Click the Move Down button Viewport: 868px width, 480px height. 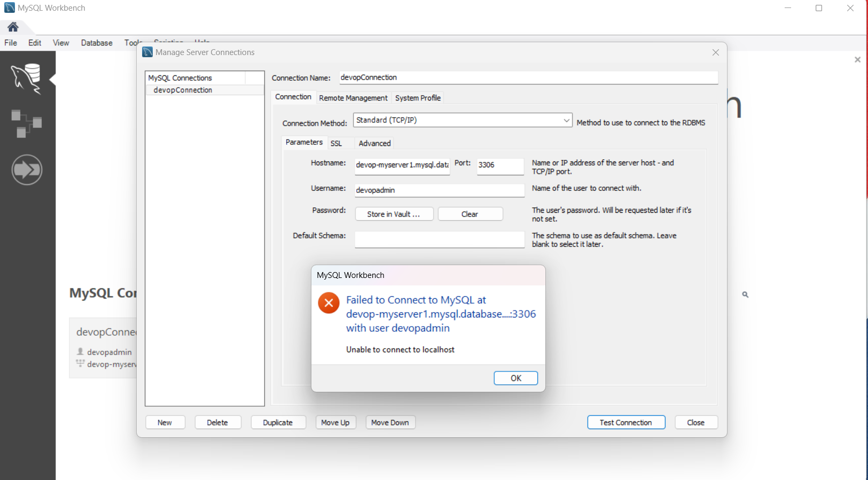pyautogui.click(x=390, y=422)
